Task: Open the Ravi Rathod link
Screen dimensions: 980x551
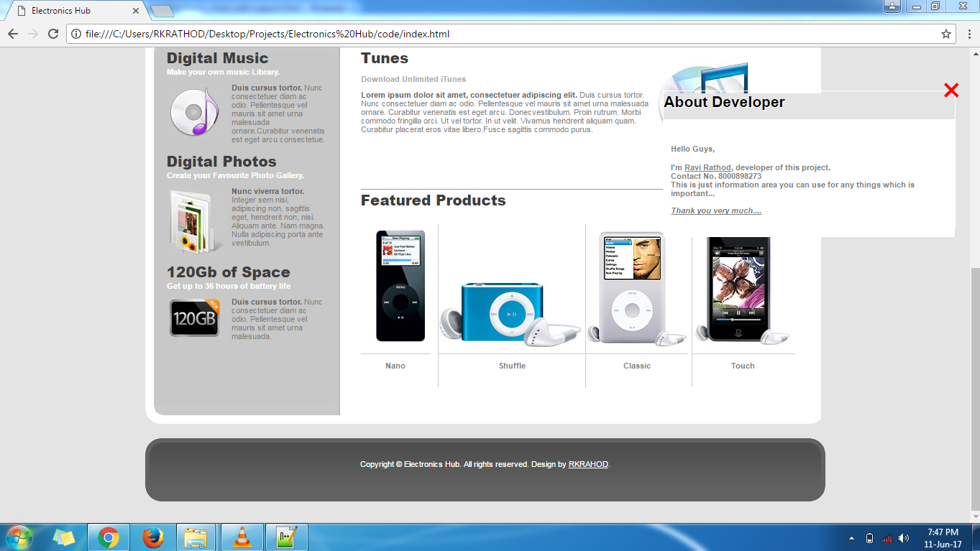Action: pyautogui.click(x=707, y=167)
